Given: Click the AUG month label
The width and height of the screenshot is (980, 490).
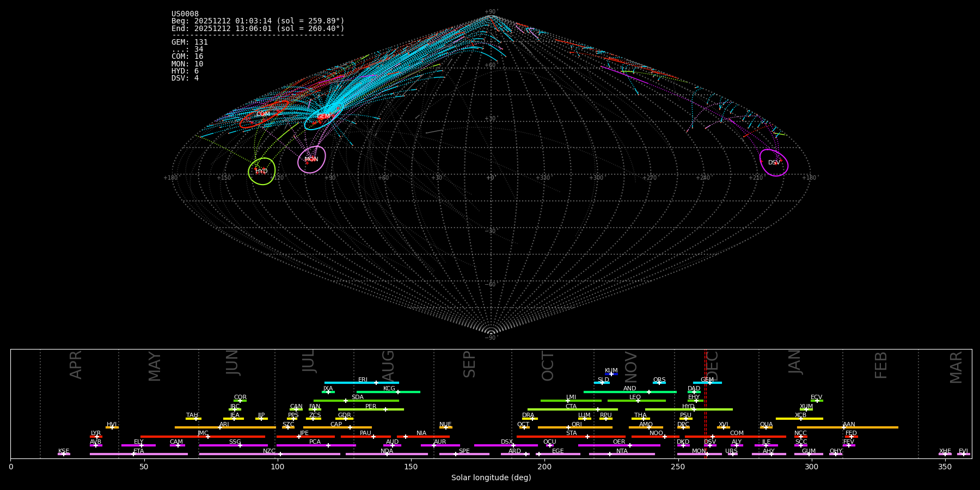Looking at the screenshot, I should click(x=388, y=366).
